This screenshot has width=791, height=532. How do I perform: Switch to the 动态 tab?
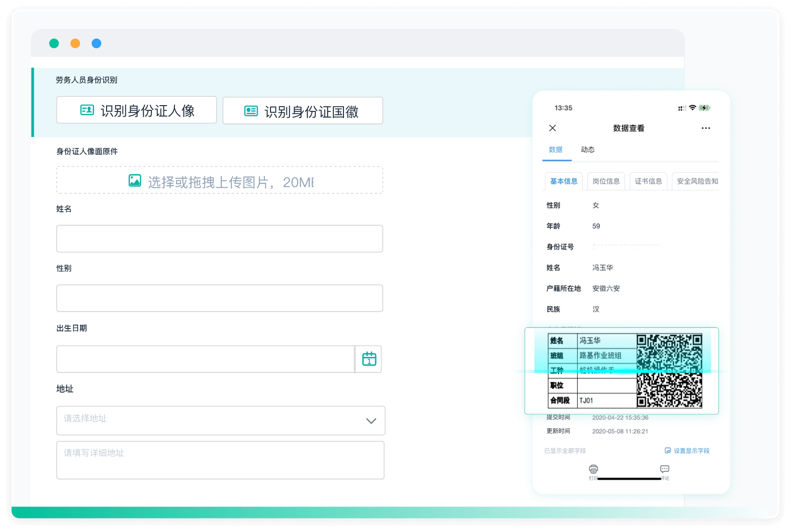[587, 150]
